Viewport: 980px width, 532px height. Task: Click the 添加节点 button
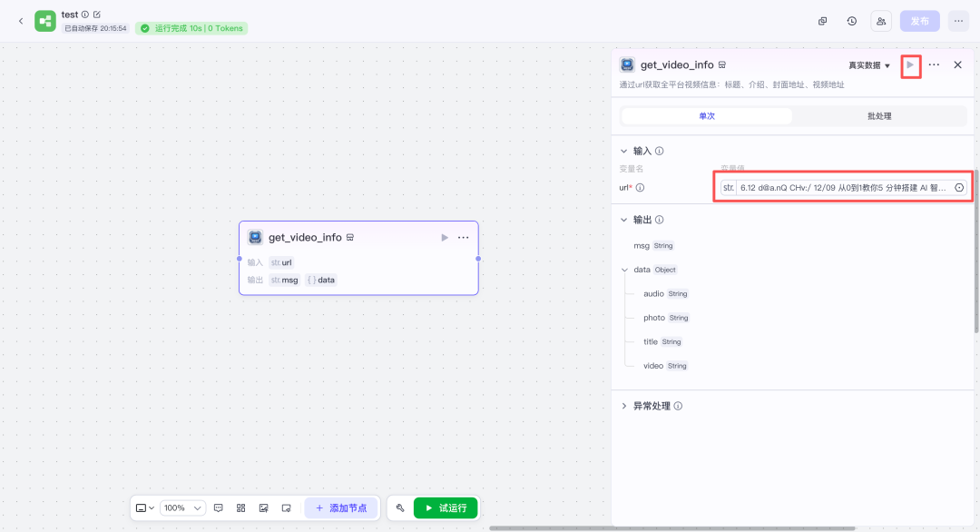[x=341, y=508]
